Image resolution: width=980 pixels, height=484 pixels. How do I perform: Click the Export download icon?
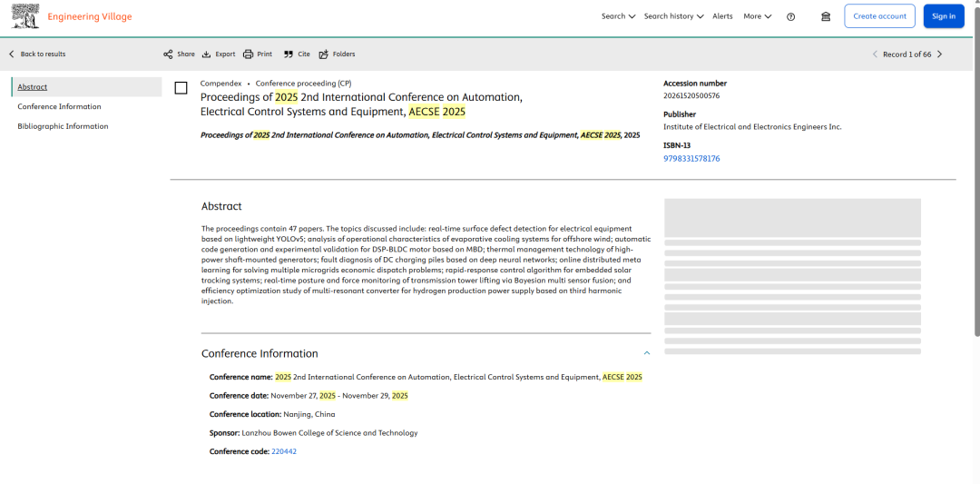(x=207, y=54)
